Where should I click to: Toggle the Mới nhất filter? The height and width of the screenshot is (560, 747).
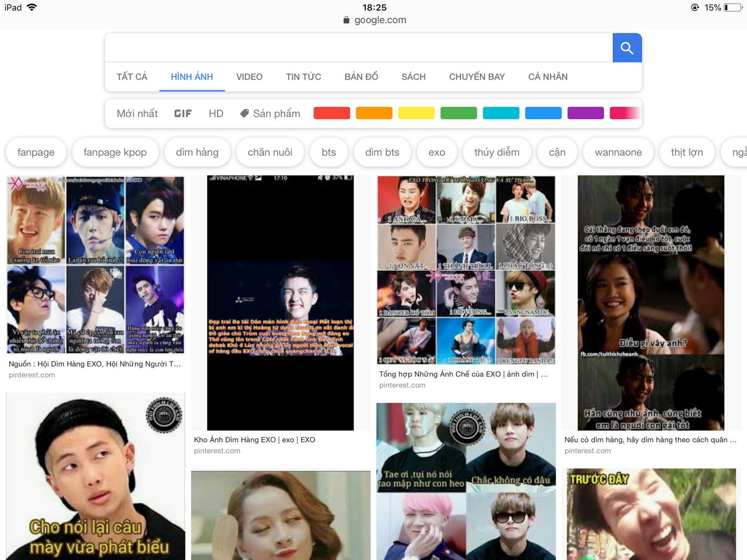click(137, 114)
